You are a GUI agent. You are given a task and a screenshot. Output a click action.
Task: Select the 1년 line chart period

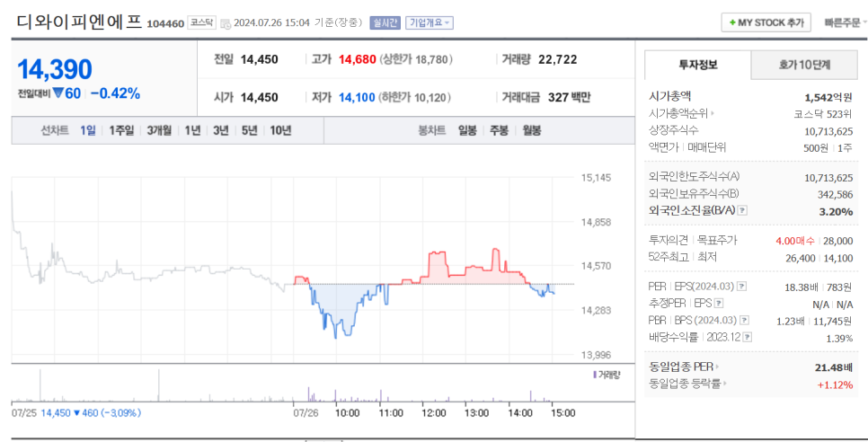[192, 130]
